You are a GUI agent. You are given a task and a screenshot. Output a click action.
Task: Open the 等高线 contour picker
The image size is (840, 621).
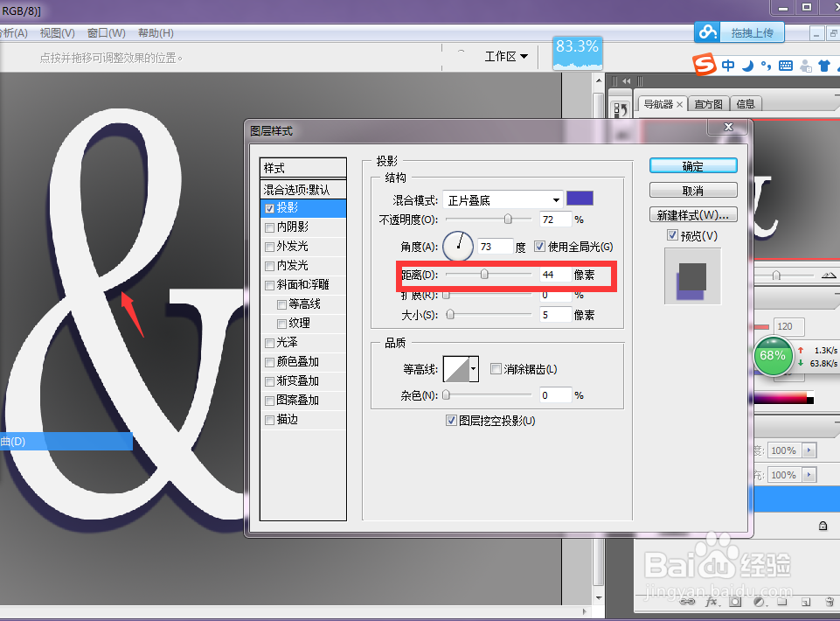(461, 368)
